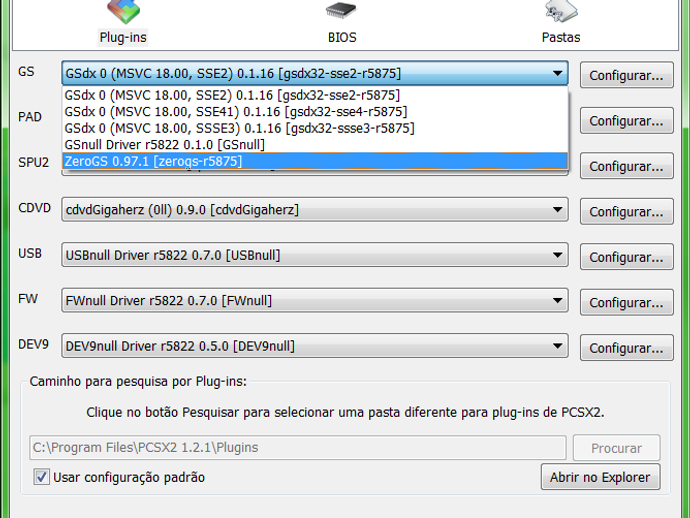Click the USB label text
Viewport: 690px width, 518px height.
pos(30,253)
